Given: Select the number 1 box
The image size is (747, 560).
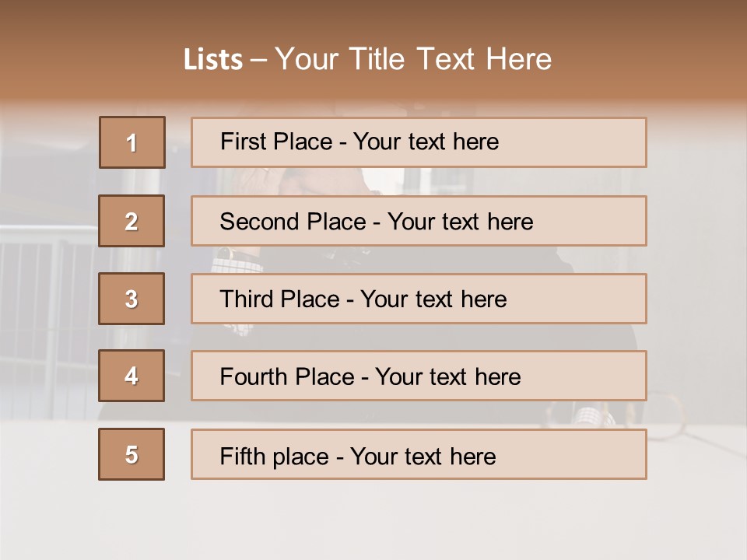Looking at the screenshot, I should click(x=132, y=142).
